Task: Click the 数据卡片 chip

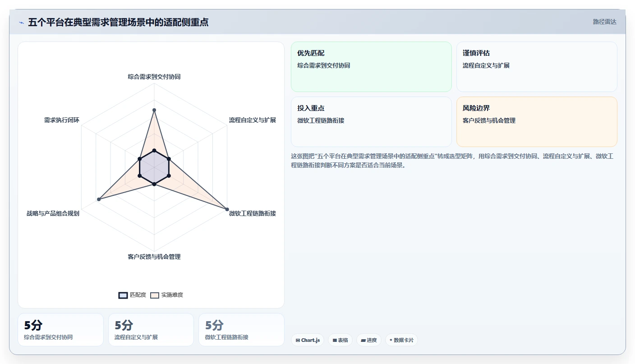Action: point(401,340)
